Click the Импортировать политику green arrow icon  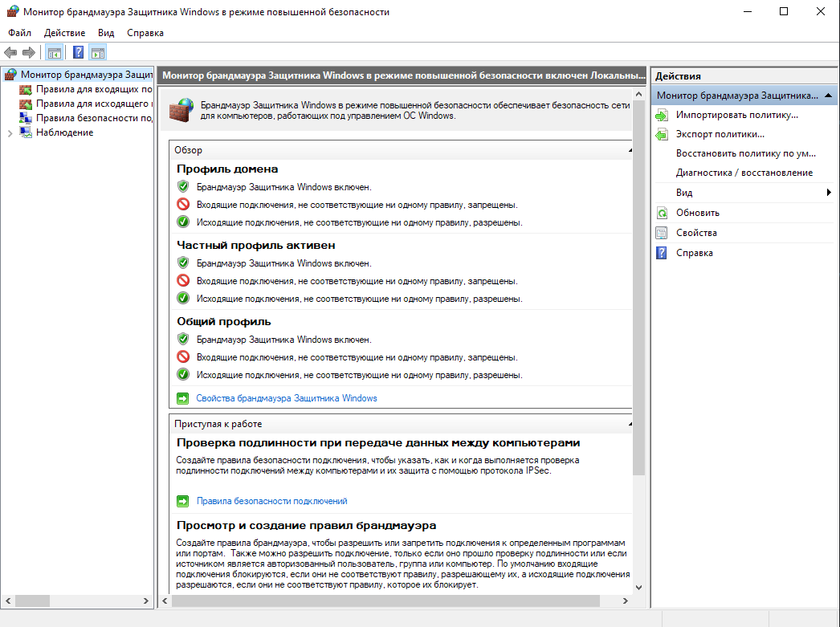[x=662, y=115]
